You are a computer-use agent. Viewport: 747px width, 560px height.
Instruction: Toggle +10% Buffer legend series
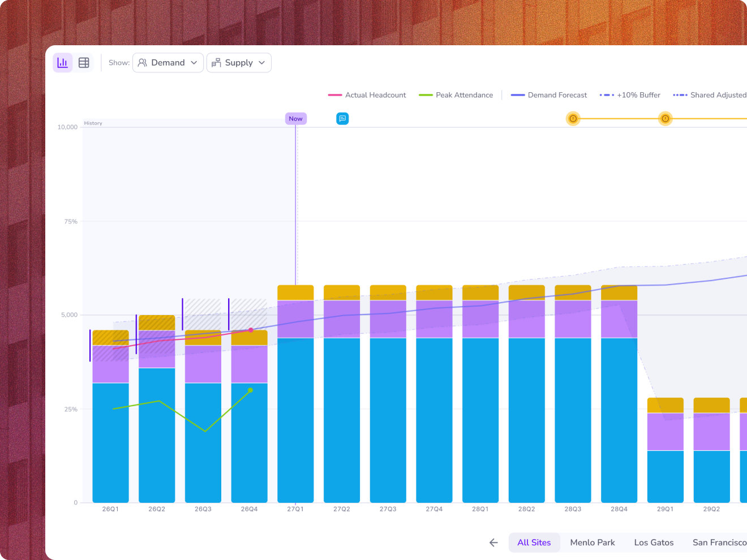click(630, 95)
